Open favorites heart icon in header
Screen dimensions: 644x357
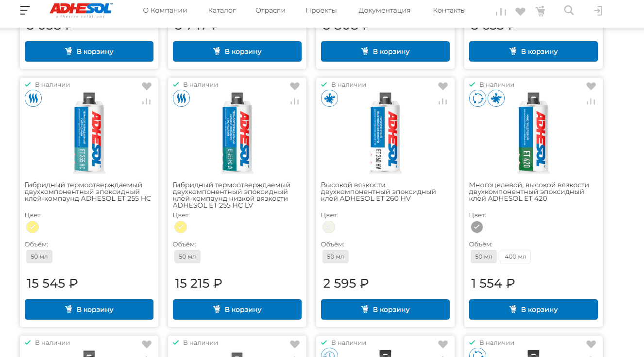pyautogui.click(x=520, y=11)
